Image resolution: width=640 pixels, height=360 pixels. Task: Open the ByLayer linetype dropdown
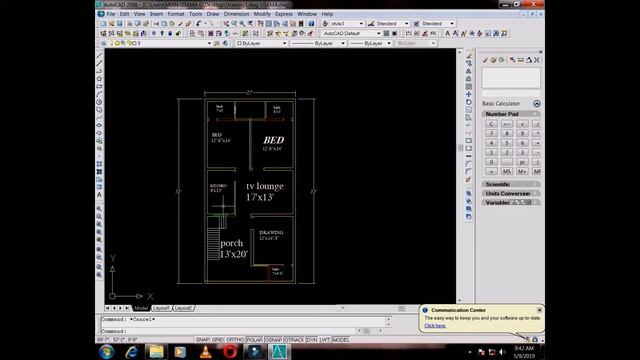(x=343, y=43)
